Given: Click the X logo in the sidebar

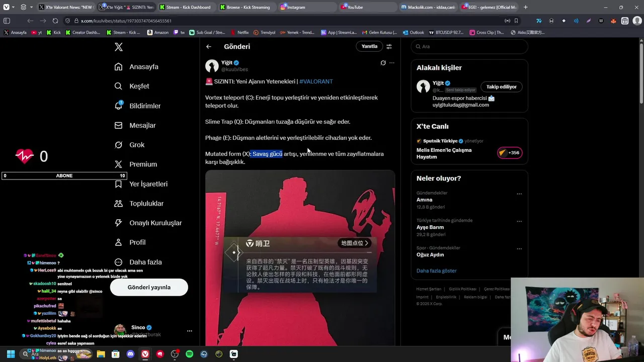Looking at the screenshot, I should [x=119, y=47].
